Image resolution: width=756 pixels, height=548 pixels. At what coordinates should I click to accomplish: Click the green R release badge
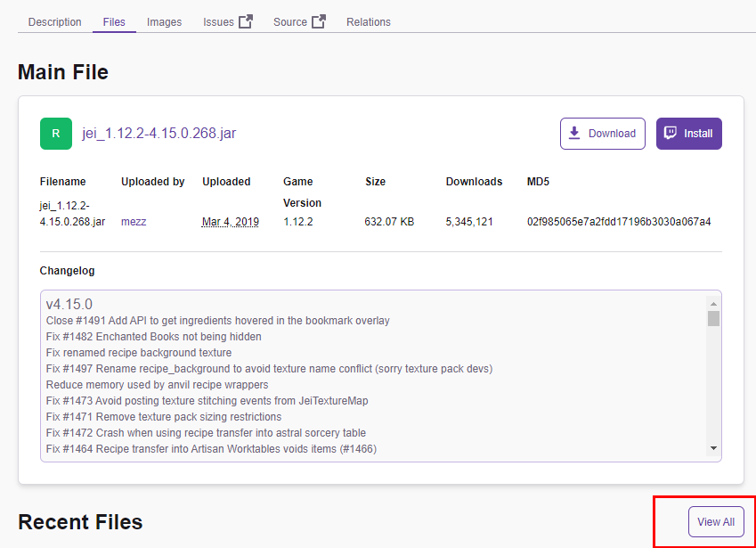[x=56, y=134]
